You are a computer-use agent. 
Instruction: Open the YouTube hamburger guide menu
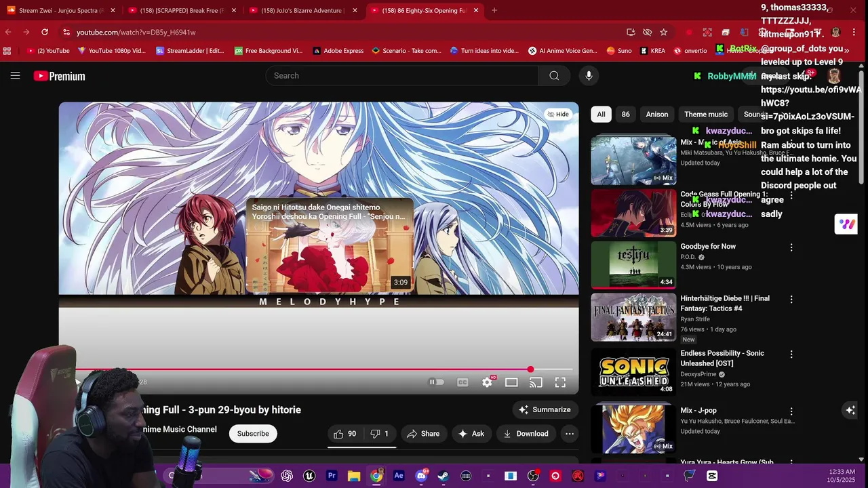(15, 76)
